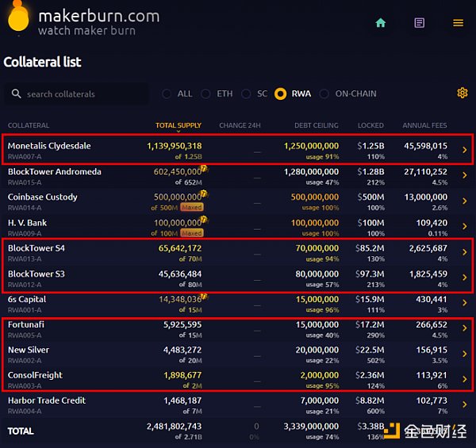476x448 pixels.
Task: Click BlockTower S3 collateral name
Action: [36, 274]
